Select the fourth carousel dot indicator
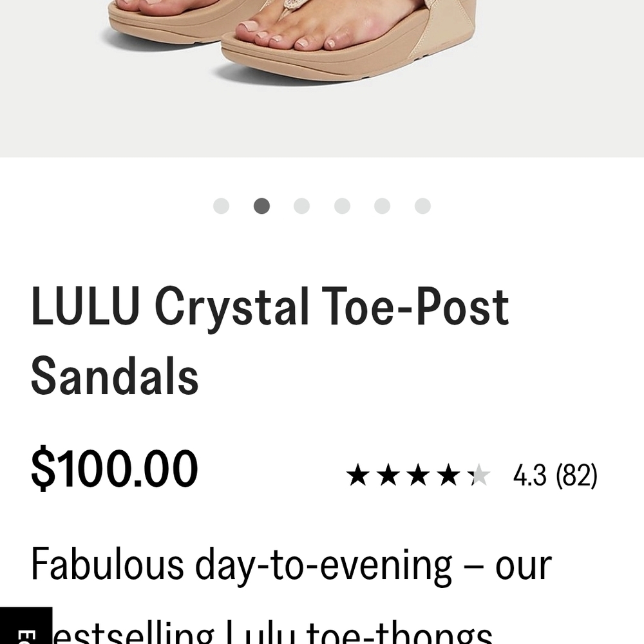644x644 pixels. (x=342, y=205)
